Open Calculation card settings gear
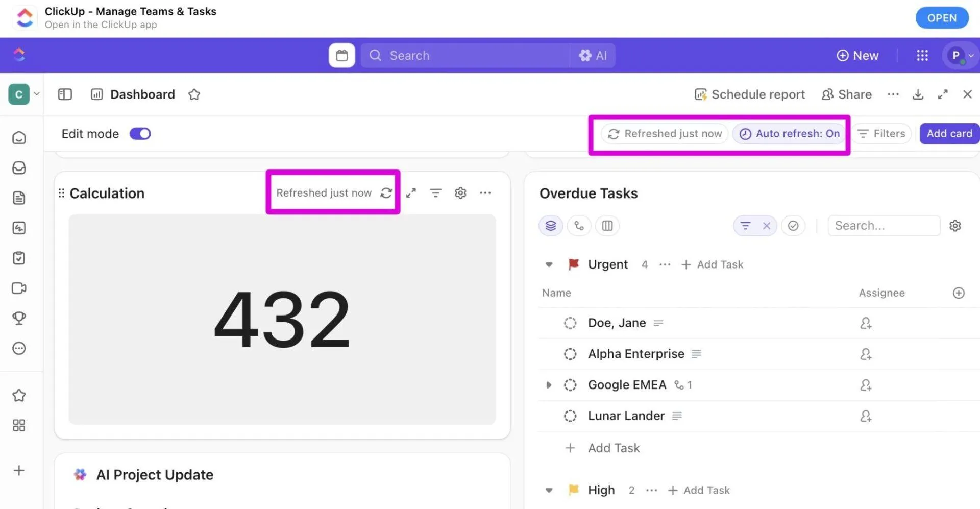This screenshot has height=509, width=980. pos(460,193)
